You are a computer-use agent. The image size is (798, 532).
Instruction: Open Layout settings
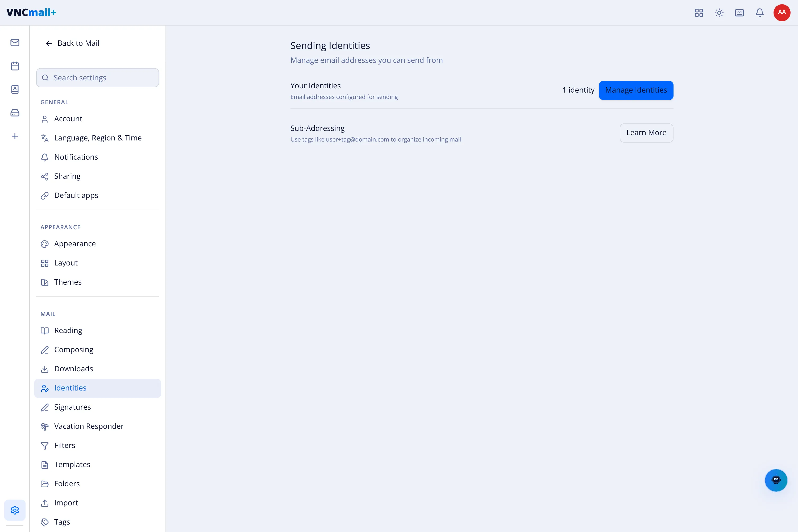tap(98, 263)
